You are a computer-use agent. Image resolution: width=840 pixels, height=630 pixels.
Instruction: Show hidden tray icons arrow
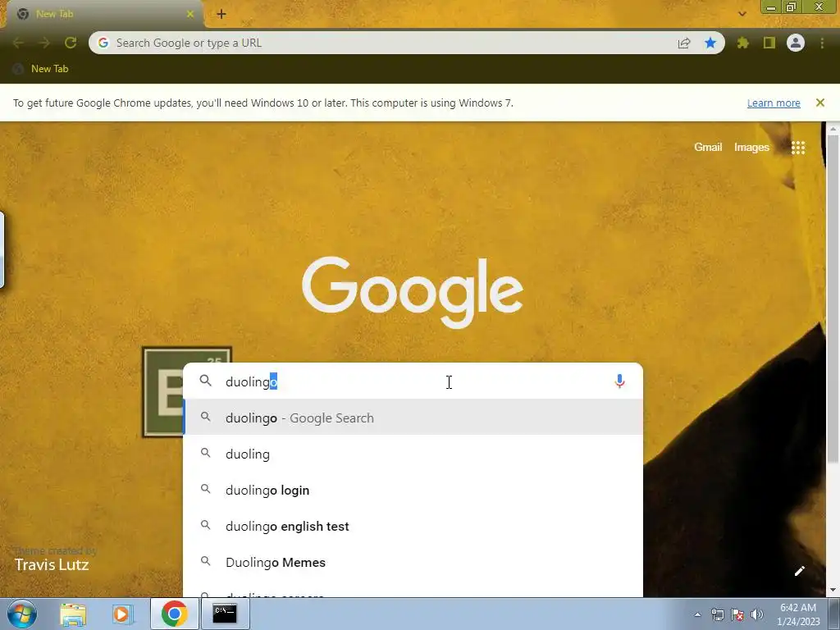697,614
